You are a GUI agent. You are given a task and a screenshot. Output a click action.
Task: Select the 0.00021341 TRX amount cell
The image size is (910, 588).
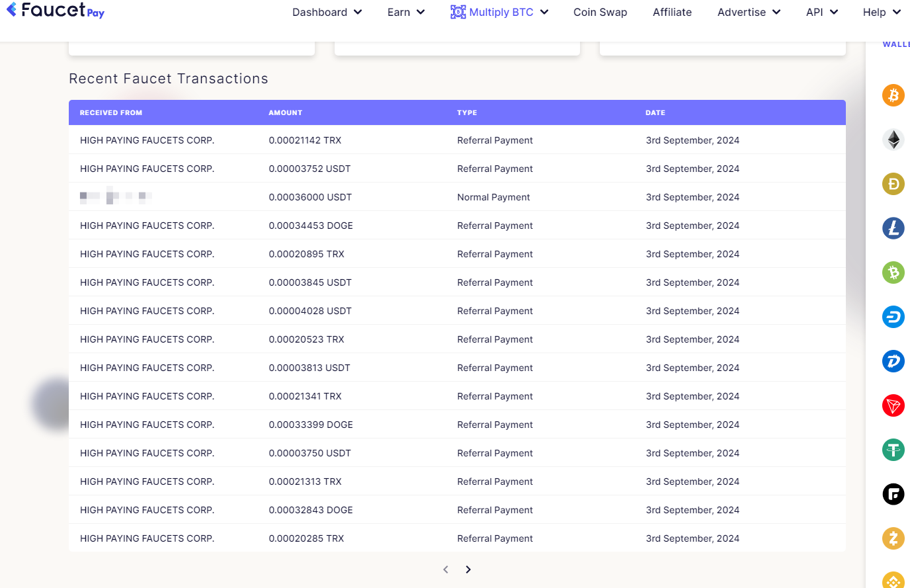[x=305, y=396]
